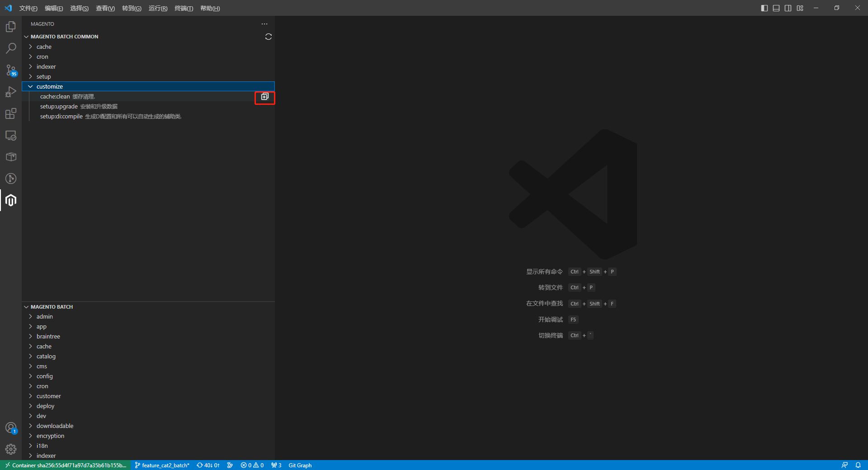Toggle the primary side bar layout icon
Viewport: 868px width, 470px height.
click(764, 8)
